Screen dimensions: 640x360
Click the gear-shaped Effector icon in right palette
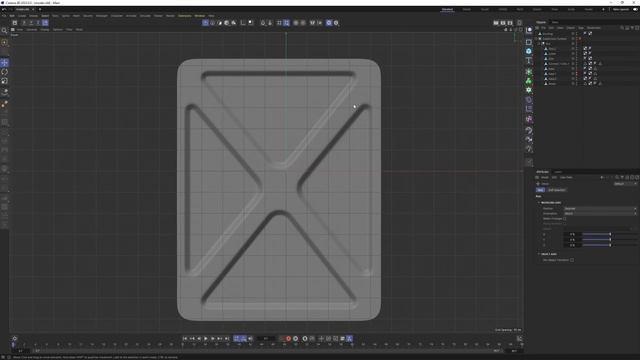point(529,90)
